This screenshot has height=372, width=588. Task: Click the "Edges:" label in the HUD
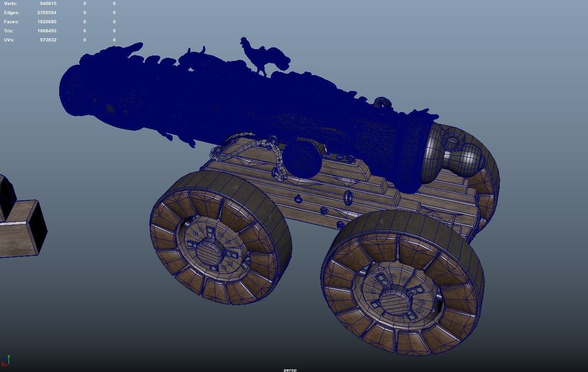click(x=12, y=13)
